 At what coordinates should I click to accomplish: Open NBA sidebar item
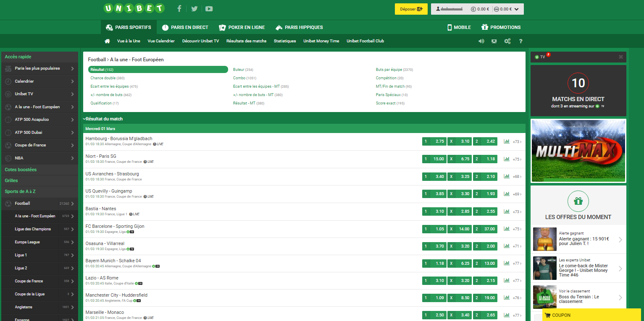(39, 158)
